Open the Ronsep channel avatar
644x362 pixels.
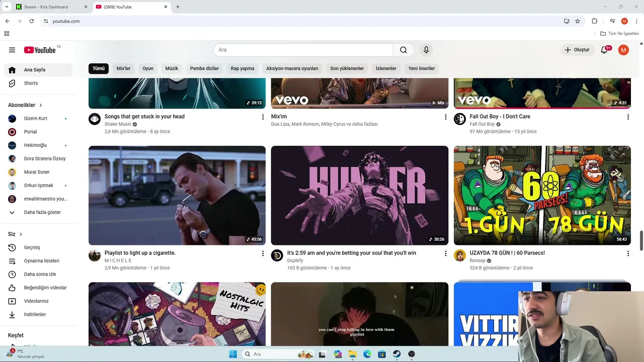click(460, 255)
